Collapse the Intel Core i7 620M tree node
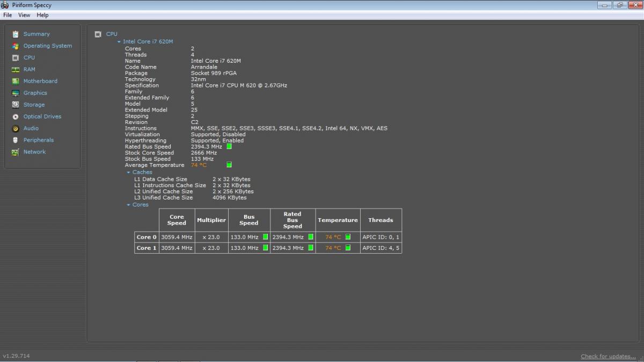This screenshot has width=644, height=362. click(x=119, y=41)
